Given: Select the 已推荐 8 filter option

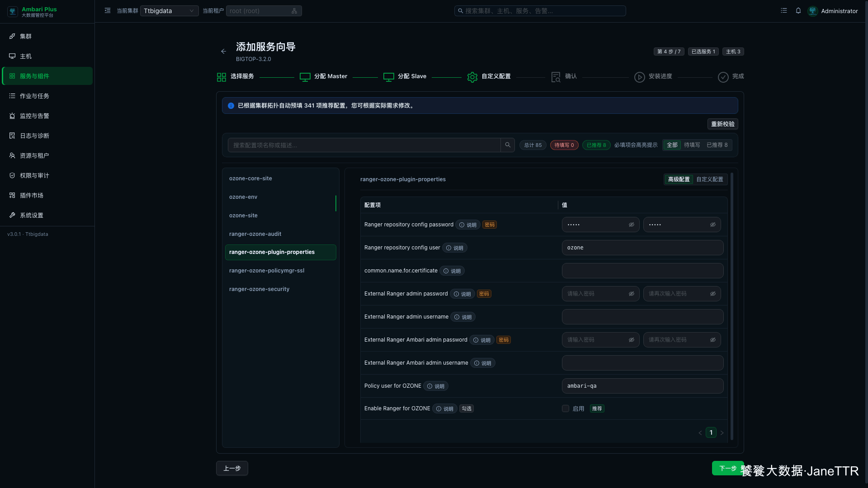Looking at the screenshot, I should pos(717,145).
